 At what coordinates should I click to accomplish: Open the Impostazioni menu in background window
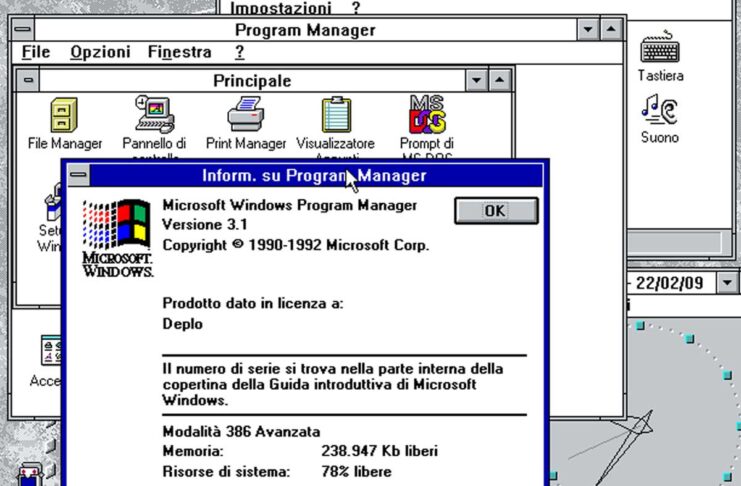point(281,8)
